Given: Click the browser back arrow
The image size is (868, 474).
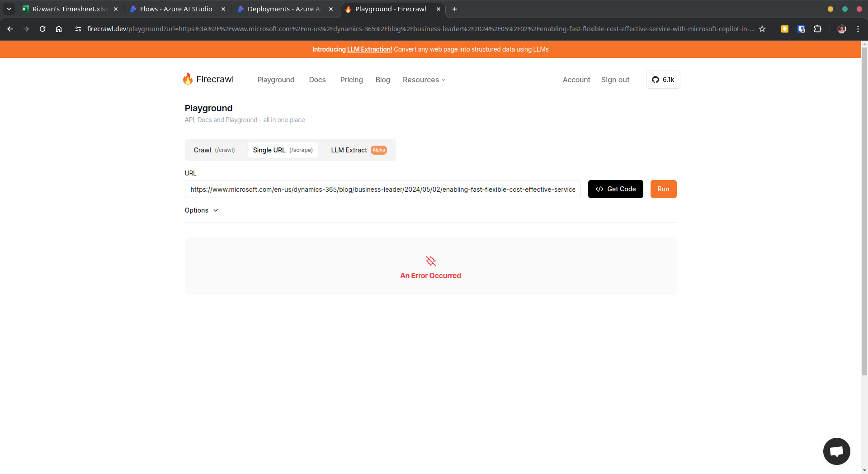Looking at the screenshot, I should [10, 29].
